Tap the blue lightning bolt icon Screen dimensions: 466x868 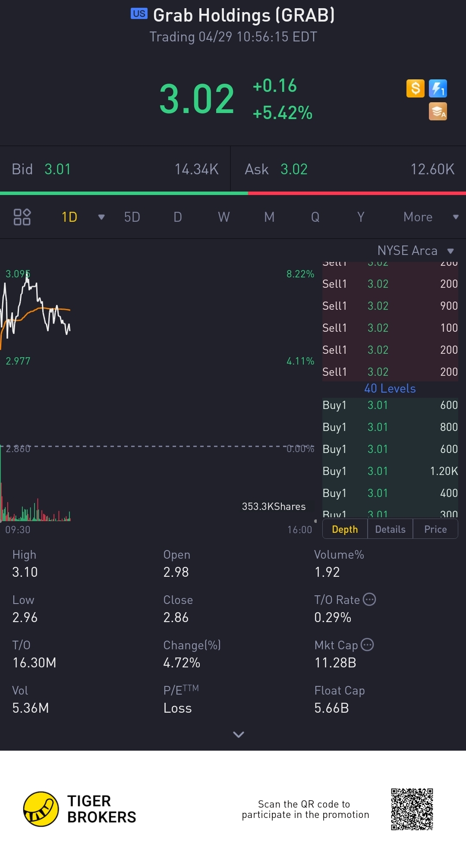tap(438, 88)
